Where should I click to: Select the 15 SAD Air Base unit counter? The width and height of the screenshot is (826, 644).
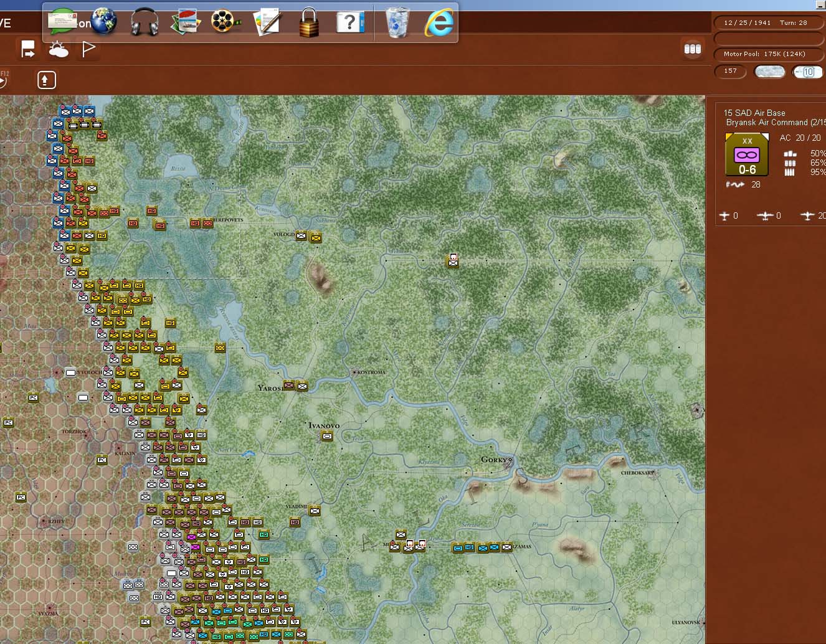coord(747,154)
